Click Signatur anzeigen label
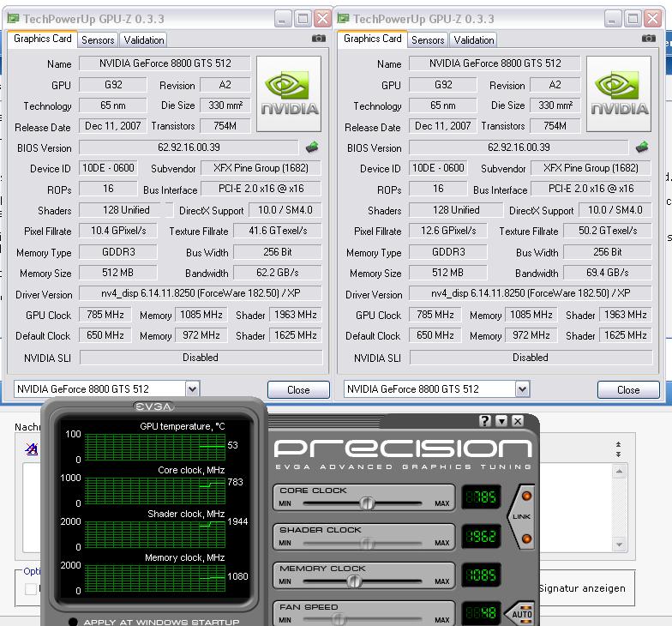672x626 pixels. click(582, 588)
